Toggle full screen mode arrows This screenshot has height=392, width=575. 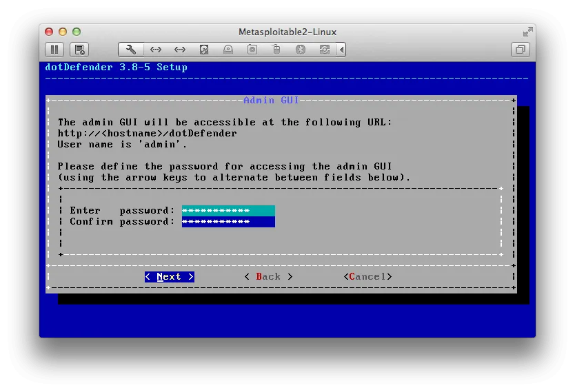click(527, 32)
